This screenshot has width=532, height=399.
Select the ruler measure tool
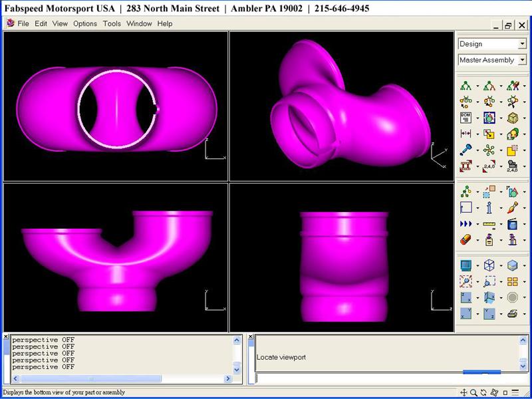489,224
